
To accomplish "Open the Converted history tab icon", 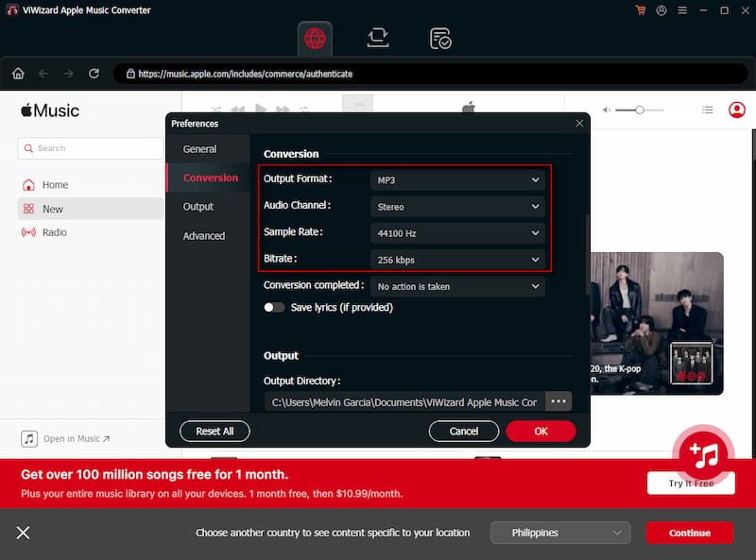I will (440, 39).
